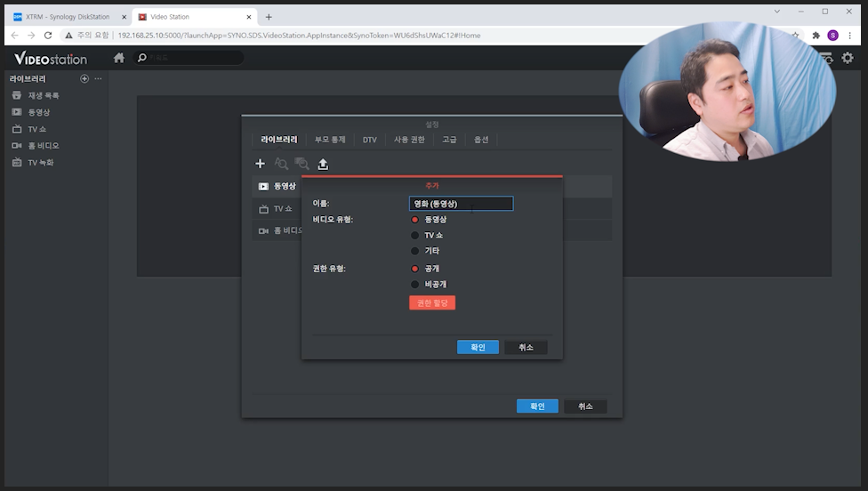This screenshot has height=491, width=868.
Task: Select TV 쇼 video type radio button
Action: pos(414,235)
